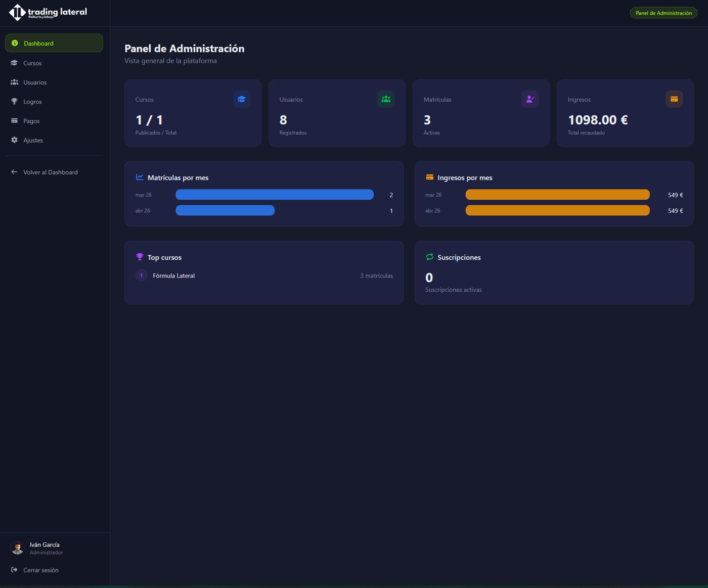Click the 8 registered users value

(x=283, y=120)
